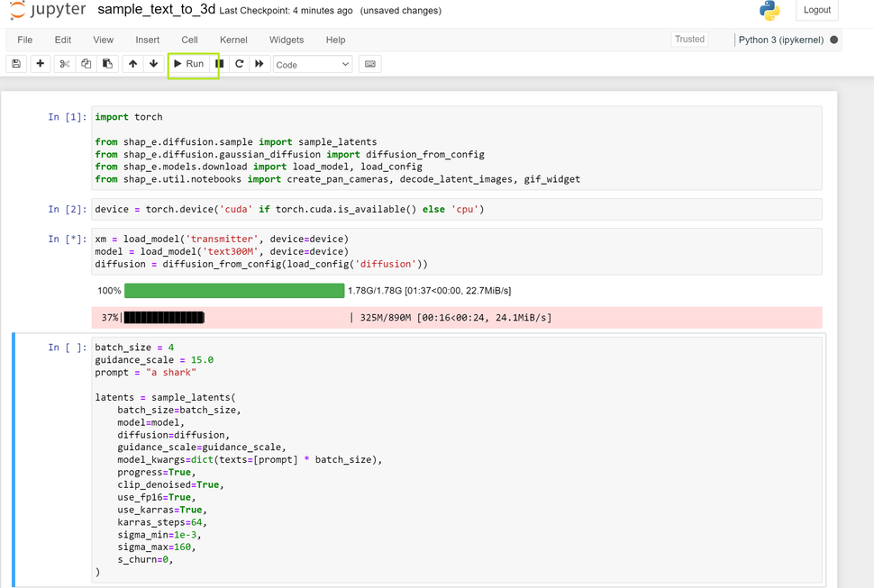Viewport: 874px width, 588px height.
Task: Click the 'text300M' string in code
Action: [230, 252]
